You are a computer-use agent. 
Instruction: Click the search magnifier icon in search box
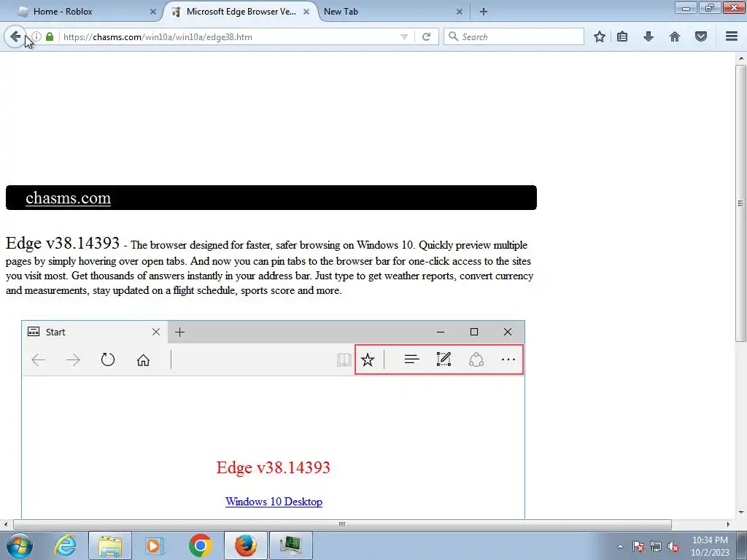pyautogui.click(x=454, y=36)
